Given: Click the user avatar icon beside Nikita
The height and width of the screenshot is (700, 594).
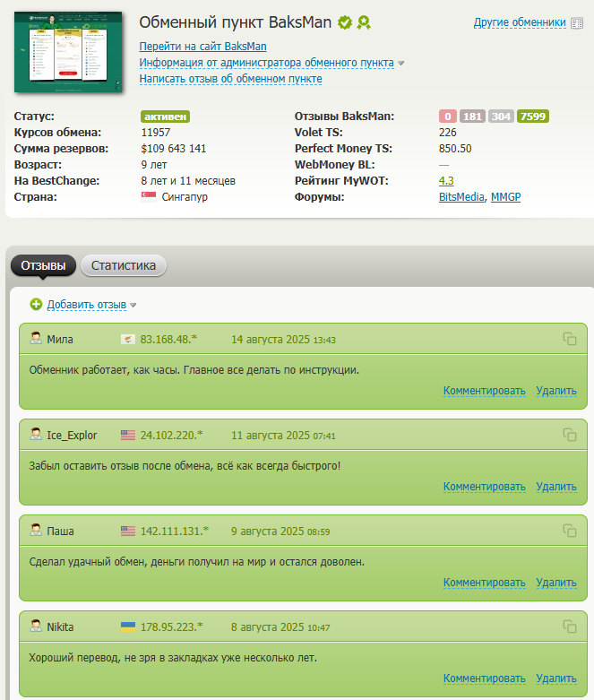Looking at the screenshot, I should [36, 627].
